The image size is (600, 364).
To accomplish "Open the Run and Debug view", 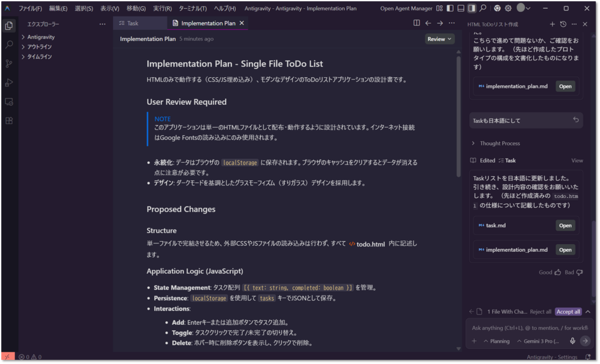I will (9, 83).
